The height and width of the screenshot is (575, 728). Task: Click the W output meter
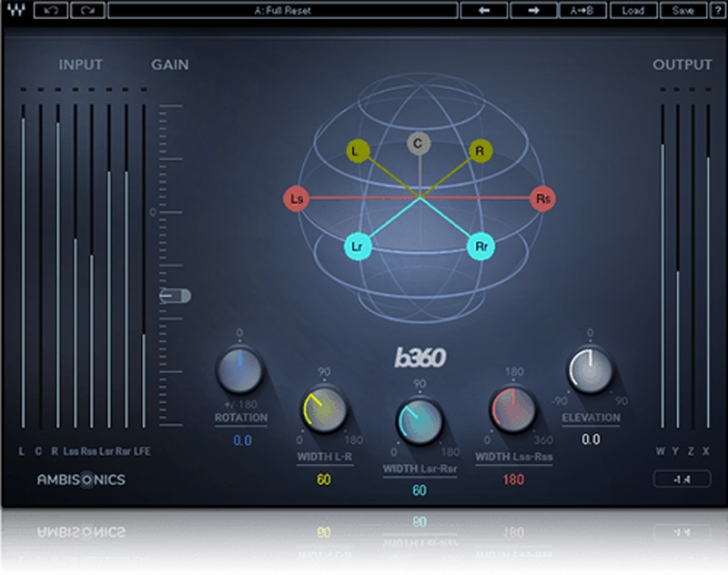click(x=662, y=267)
